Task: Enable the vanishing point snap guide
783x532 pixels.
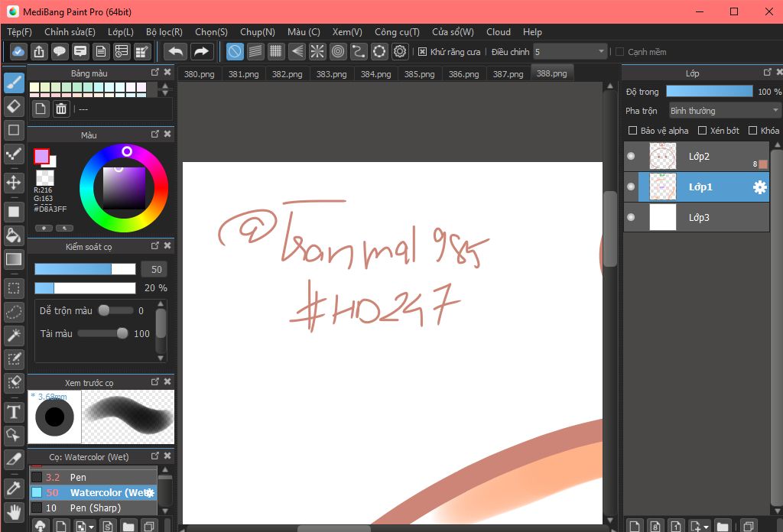Action: (x=297, y=51)
